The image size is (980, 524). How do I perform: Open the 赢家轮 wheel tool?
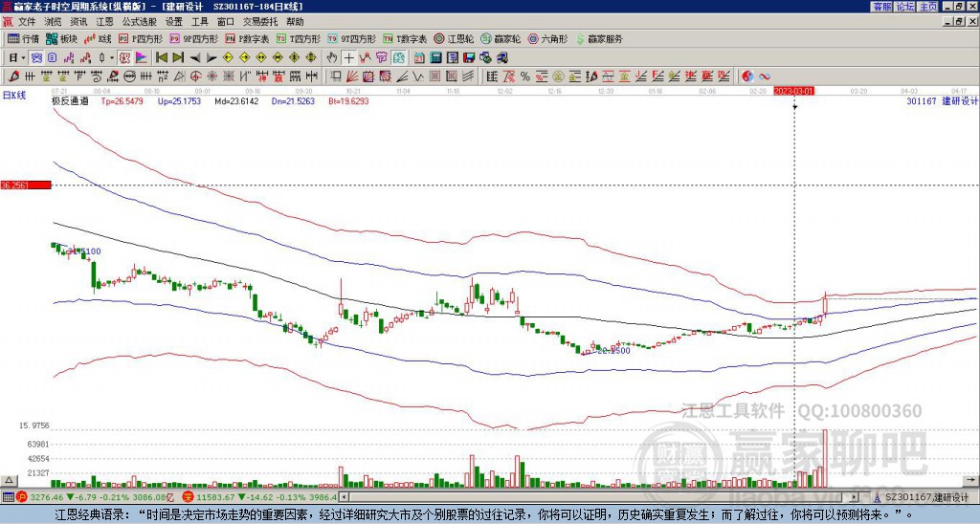click(501, 38)
